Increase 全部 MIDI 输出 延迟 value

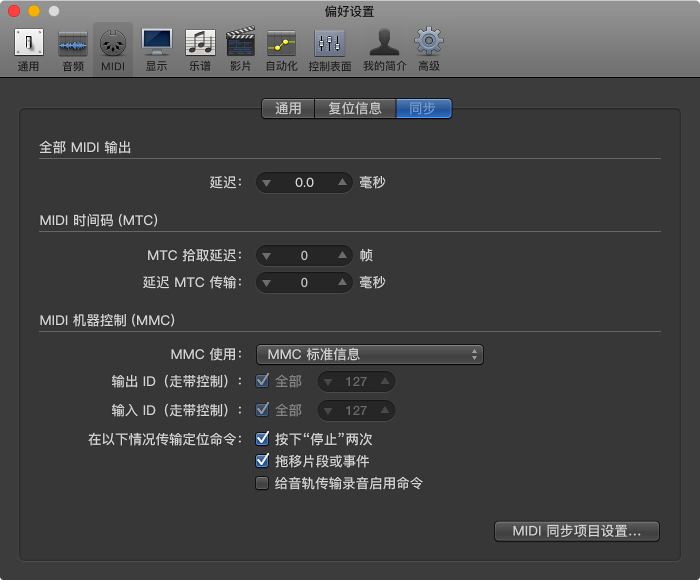tap(342, 182)
